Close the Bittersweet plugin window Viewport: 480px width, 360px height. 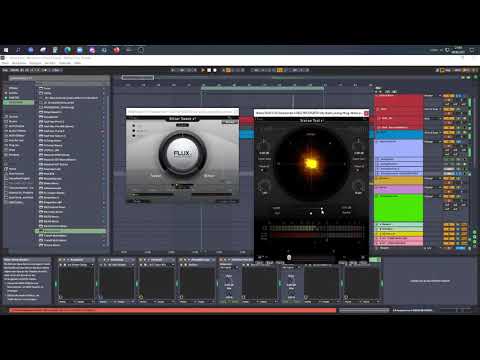pyautogui.click(x=236, y=112)
